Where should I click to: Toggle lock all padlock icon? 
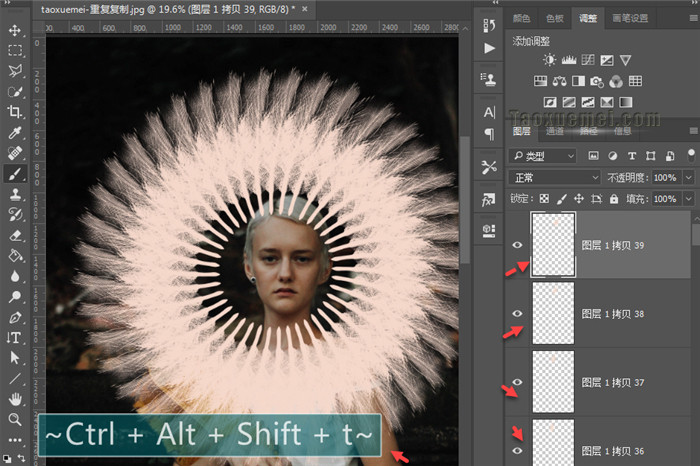(x=614, y=199)
